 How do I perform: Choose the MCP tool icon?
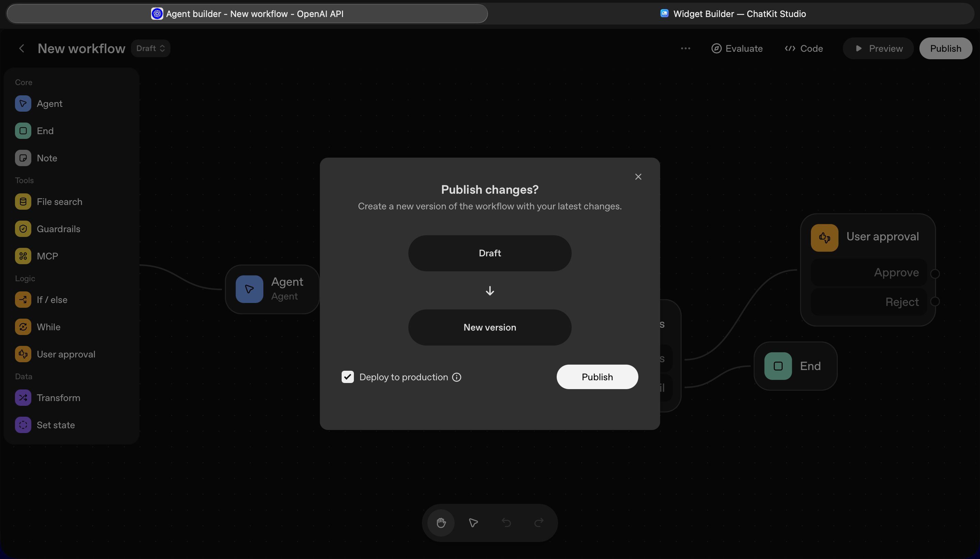(x=23, y=256)
